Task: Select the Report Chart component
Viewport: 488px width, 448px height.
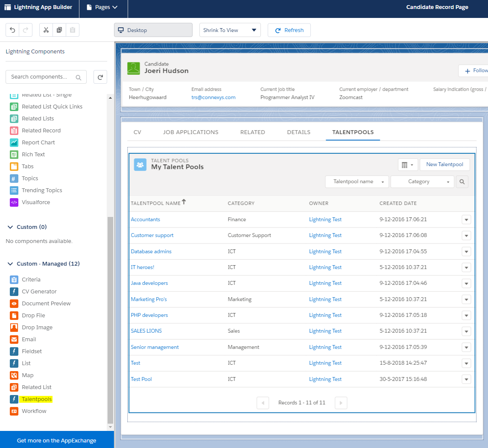Action: point(32,143)
